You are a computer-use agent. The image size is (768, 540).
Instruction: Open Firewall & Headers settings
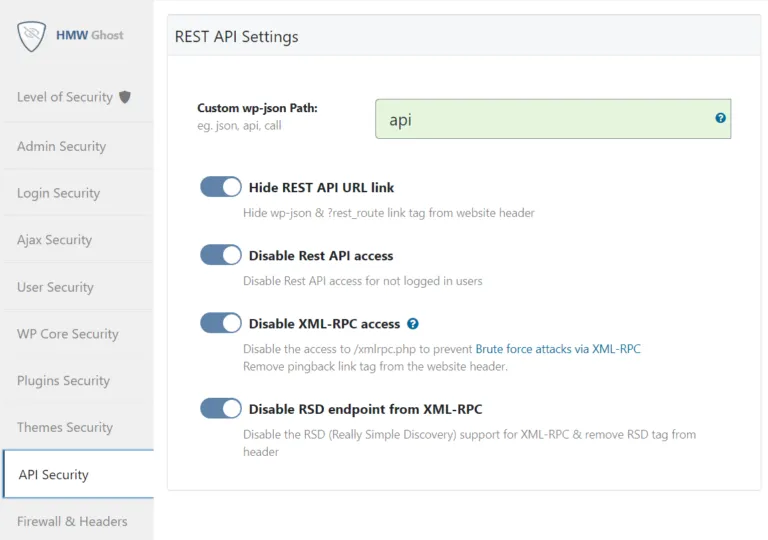72,521
